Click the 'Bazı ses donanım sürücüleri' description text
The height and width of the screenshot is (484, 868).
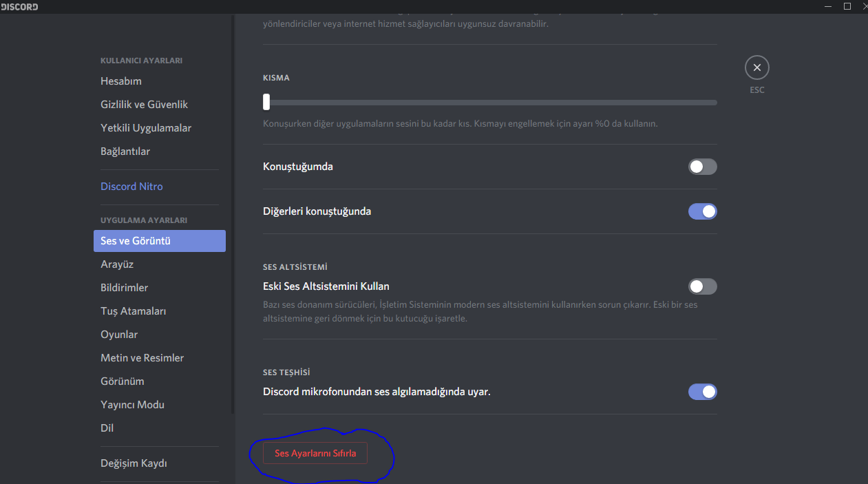[480, 311]
